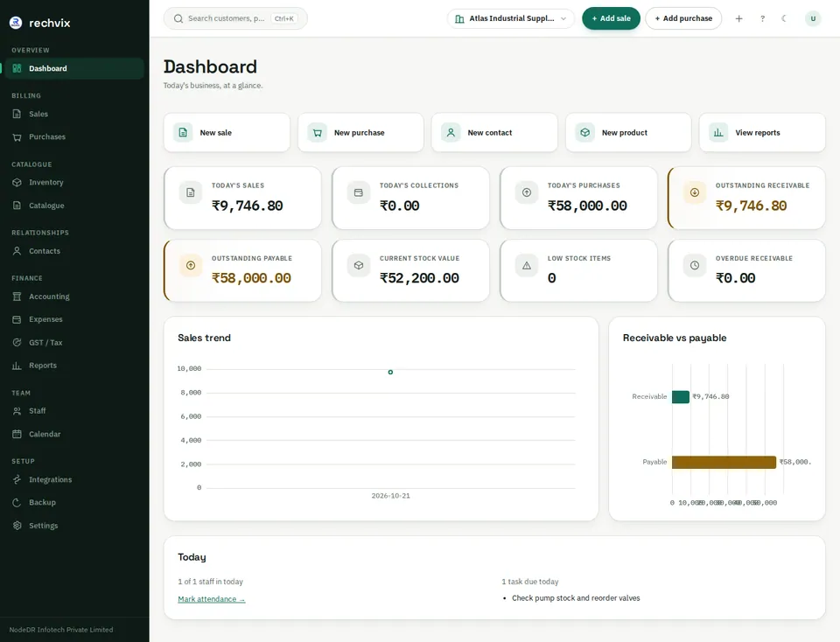
Task: Click the Catalogue icon in sidebar
Action: click(17, 206)
